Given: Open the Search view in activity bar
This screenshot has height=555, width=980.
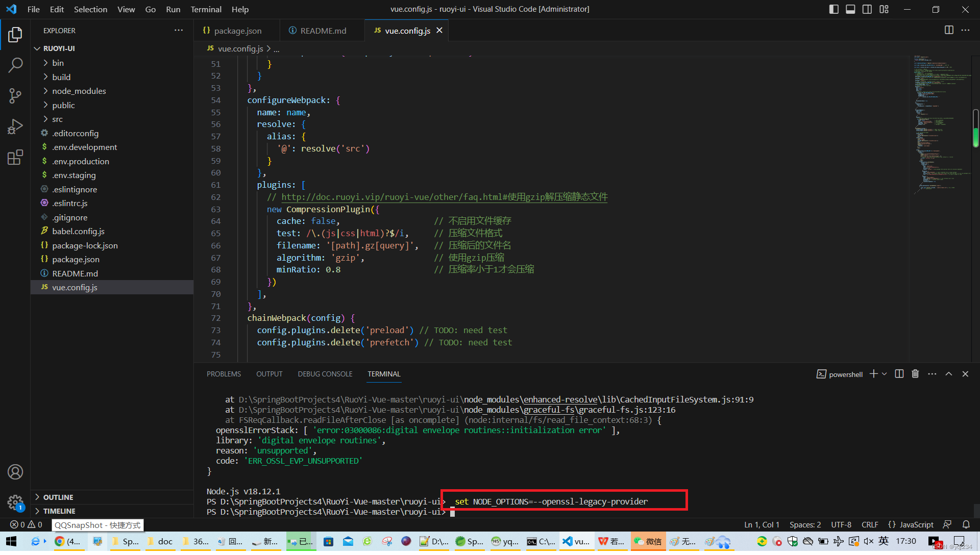Looking at the screenshot, I should tap(15, 65).
